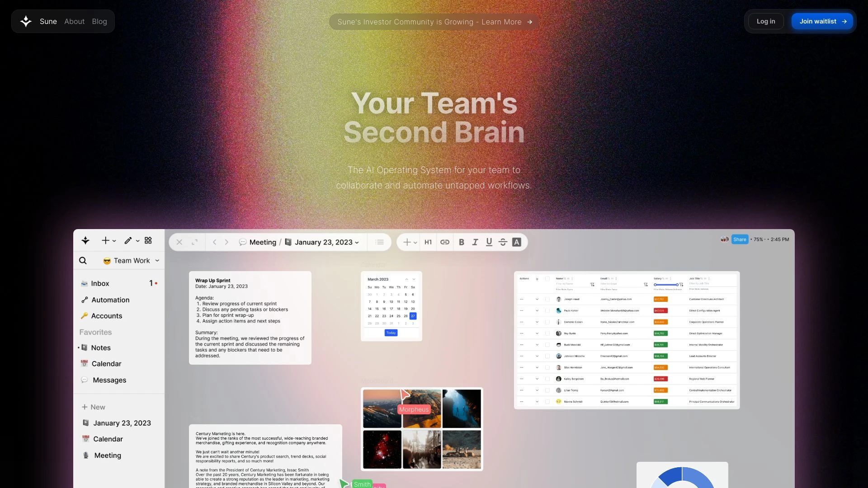Open the document outline list icon

click(380, 242)
